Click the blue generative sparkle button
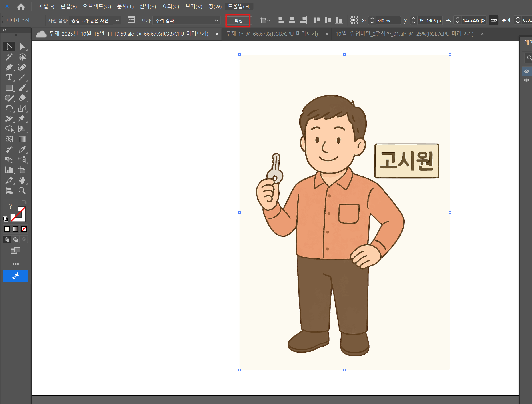 (15, 276)
